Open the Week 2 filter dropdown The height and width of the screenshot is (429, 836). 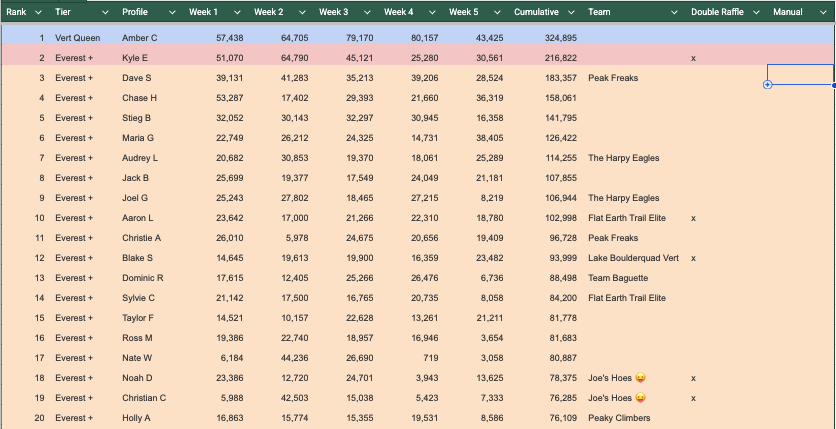tap(302, 12)
